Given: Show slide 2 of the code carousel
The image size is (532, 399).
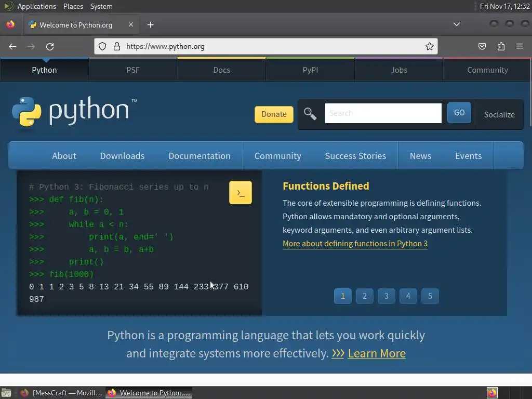Looking at the screenshot, I should coord(364,296).
